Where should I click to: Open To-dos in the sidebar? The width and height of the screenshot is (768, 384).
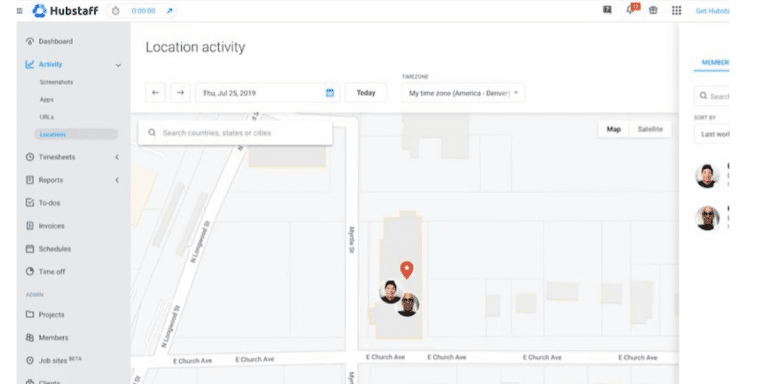[x=49, y=203]
